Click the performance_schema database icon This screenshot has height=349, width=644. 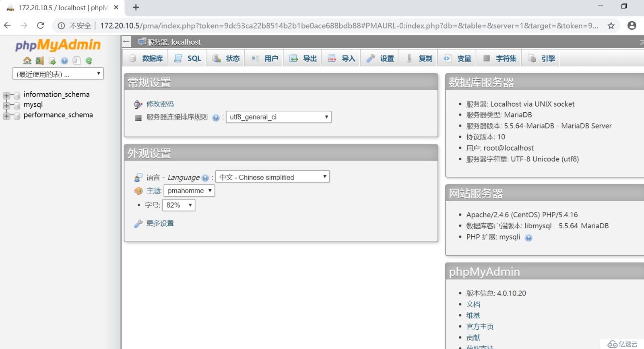click(17, 116)
